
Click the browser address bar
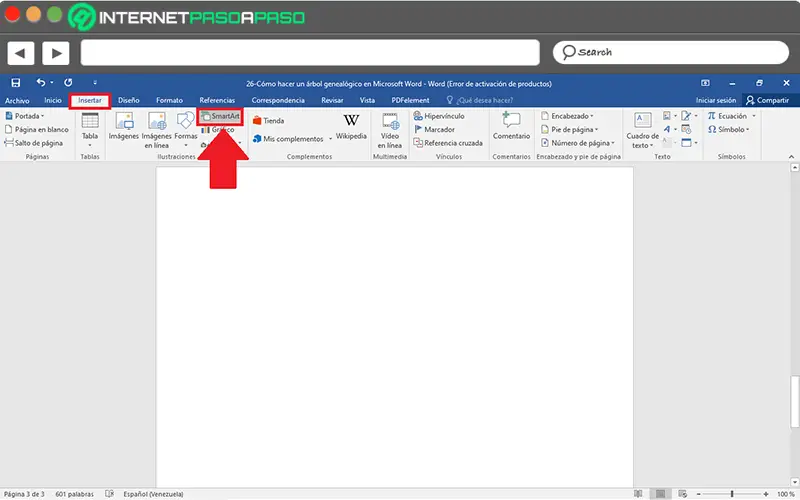tap(310, 53)
